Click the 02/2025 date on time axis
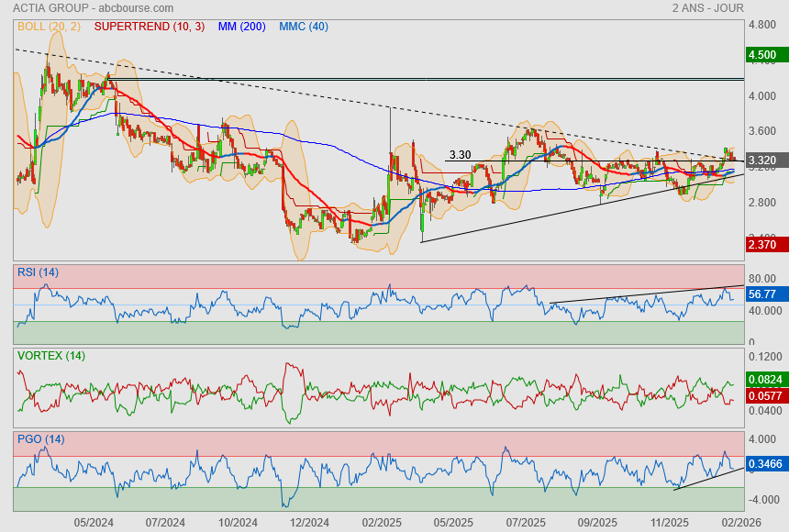Screen dimensions: 789x532 click(x=382, y=522)
